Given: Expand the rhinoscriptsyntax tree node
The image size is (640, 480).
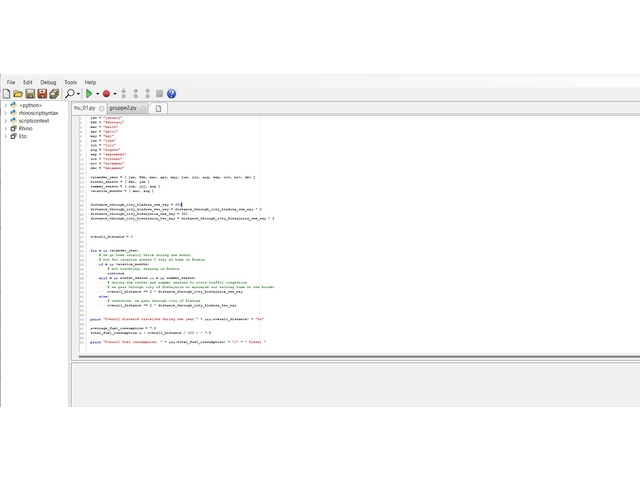Looking at the screenshot, I should tap(5, 113).
